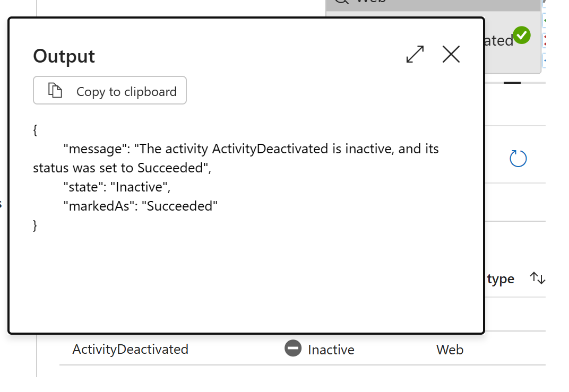Click the green Succeeded checkmark badge
This screenshot has height=392, width=569.
[x=522, y=36]
